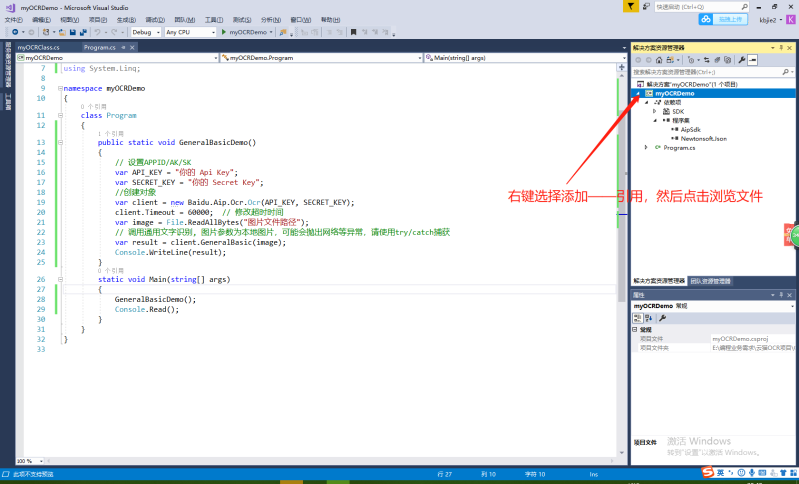Save the current file with Save icon

73,32
